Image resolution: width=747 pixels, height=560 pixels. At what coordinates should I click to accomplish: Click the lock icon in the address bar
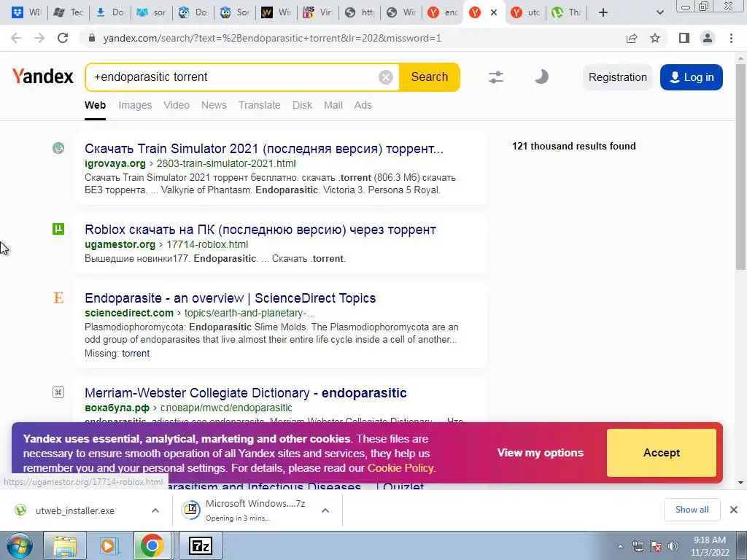[x=92, y=38]
